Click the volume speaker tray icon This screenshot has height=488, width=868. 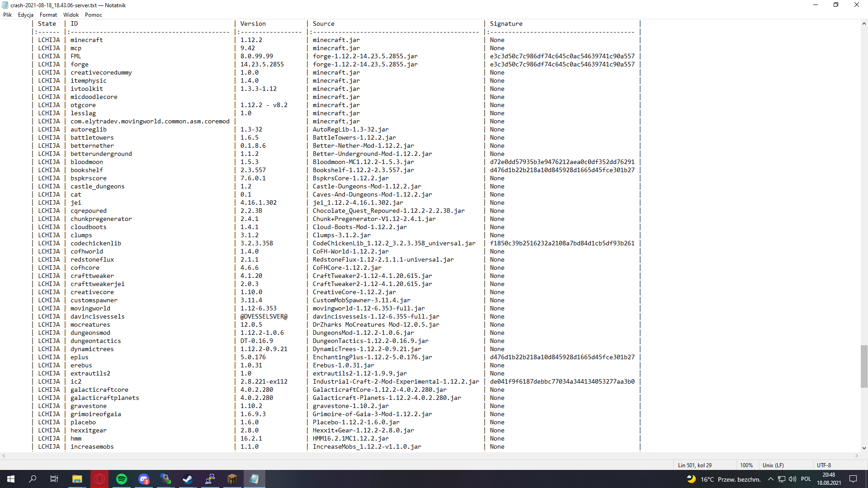[793, 479]
